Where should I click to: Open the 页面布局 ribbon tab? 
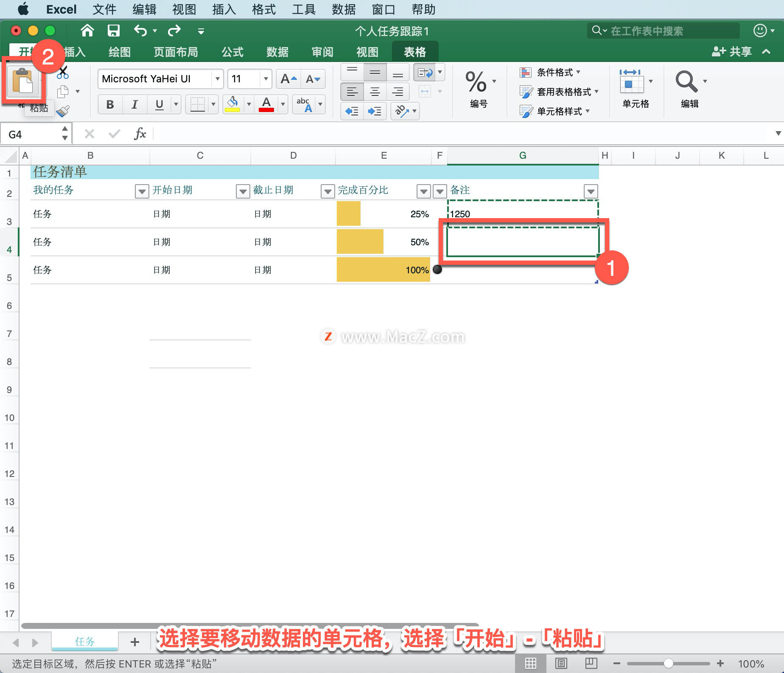pos(176,52)
